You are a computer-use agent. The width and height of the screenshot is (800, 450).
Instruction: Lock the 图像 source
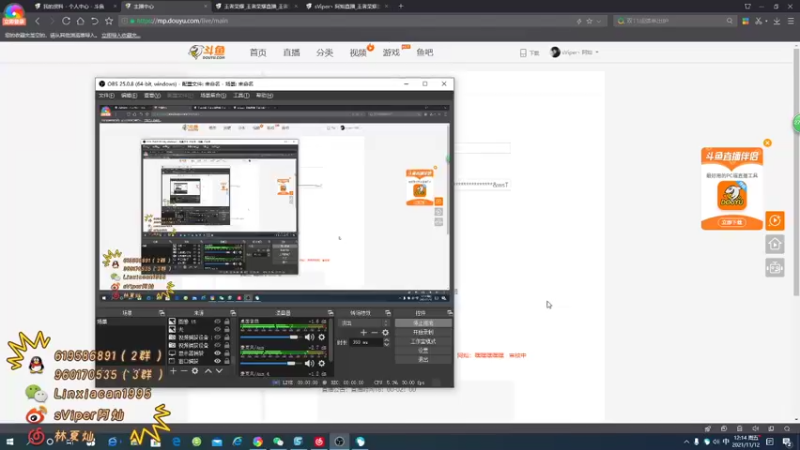coord(227,321)
